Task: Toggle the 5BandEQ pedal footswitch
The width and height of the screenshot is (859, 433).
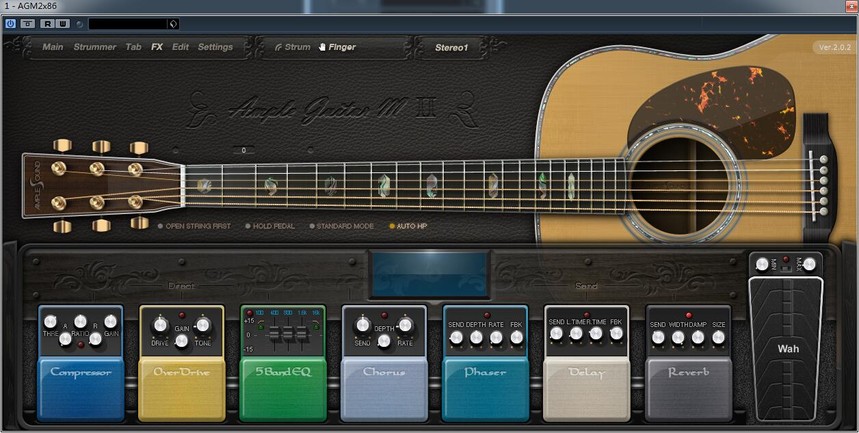Action: click(x=283, y=389)
